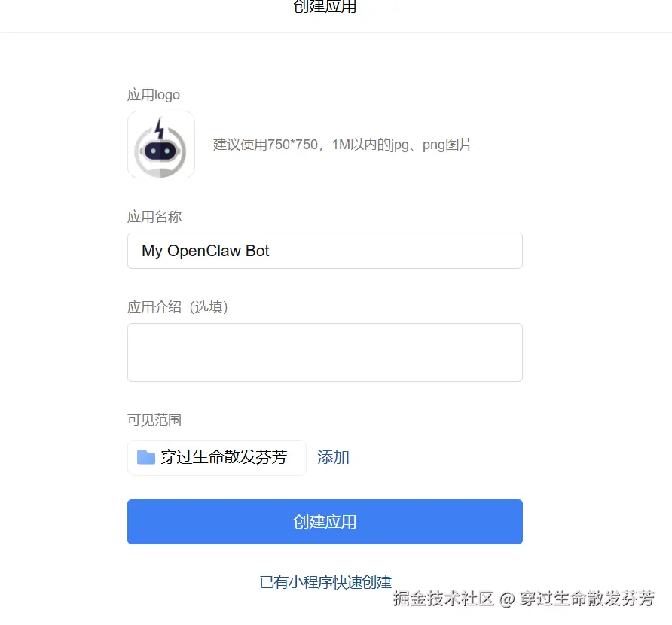Select the 穿过生命散发芬芳 department chip
672x625 pixels.
pos(217,458)
